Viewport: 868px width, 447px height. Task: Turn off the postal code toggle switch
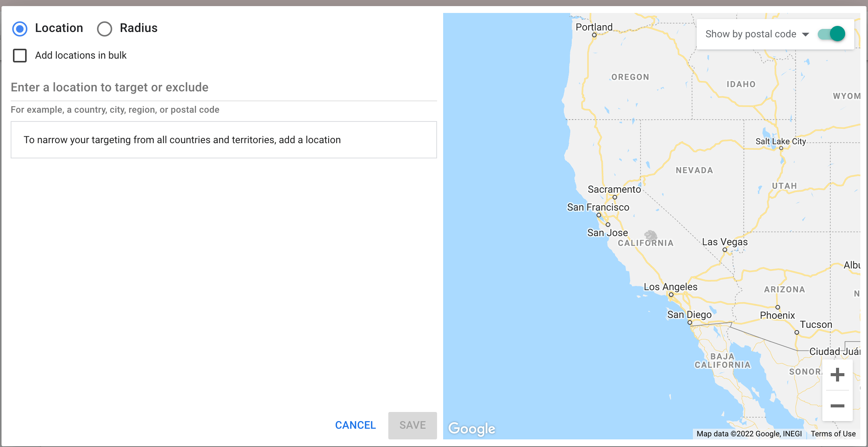pos(831,34)
